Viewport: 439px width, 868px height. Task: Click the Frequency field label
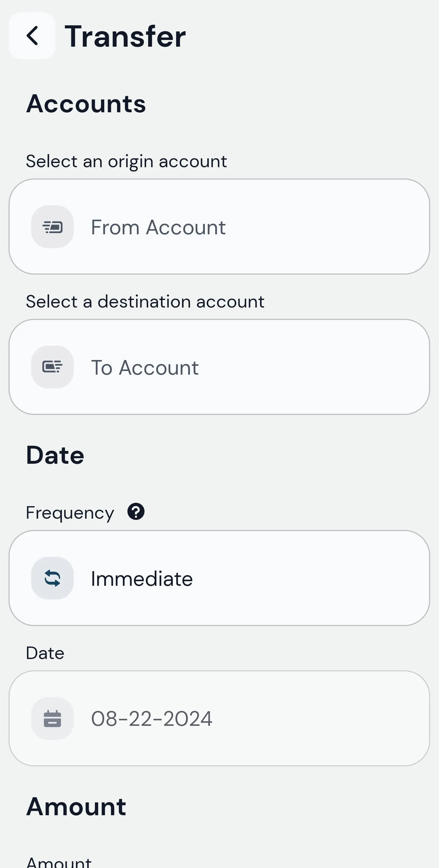click(x=70, y=513)
